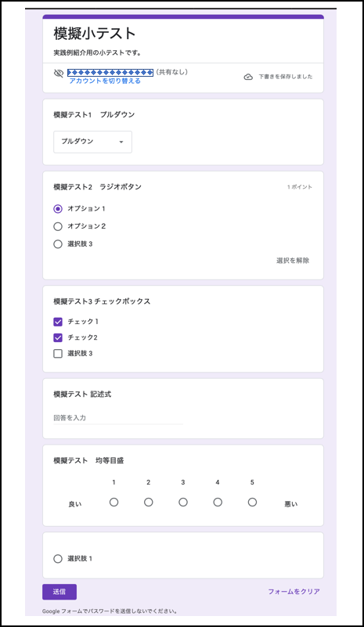Select the オプション 2 radio button
The height and width of the screenshot is (627, 364).
tap(58, 226)
